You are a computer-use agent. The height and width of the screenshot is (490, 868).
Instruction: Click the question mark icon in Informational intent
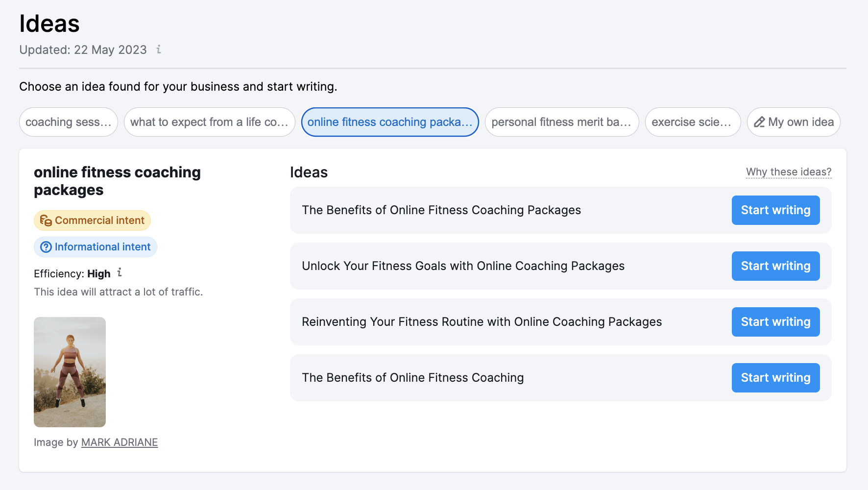46,247
